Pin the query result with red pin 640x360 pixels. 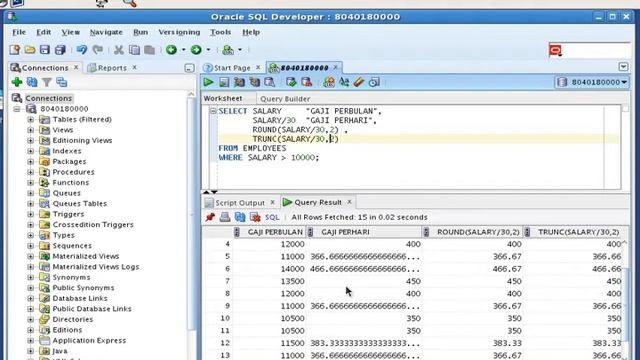210,217
